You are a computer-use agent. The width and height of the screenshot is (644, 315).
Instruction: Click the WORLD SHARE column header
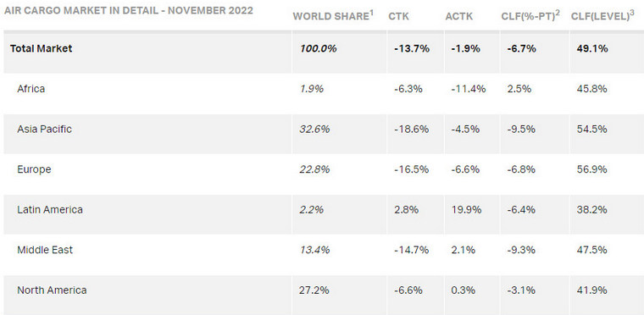[x=333, y=15]
